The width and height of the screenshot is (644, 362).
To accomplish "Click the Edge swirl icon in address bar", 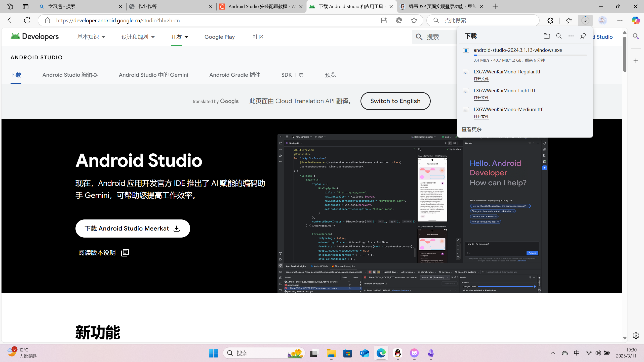I will [x=399, y=20].
